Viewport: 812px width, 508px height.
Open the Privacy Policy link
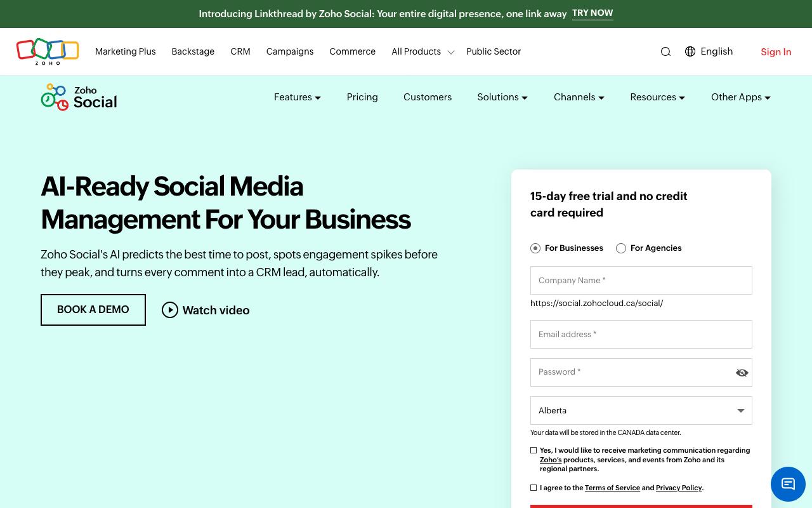click(x=679, y=488)
